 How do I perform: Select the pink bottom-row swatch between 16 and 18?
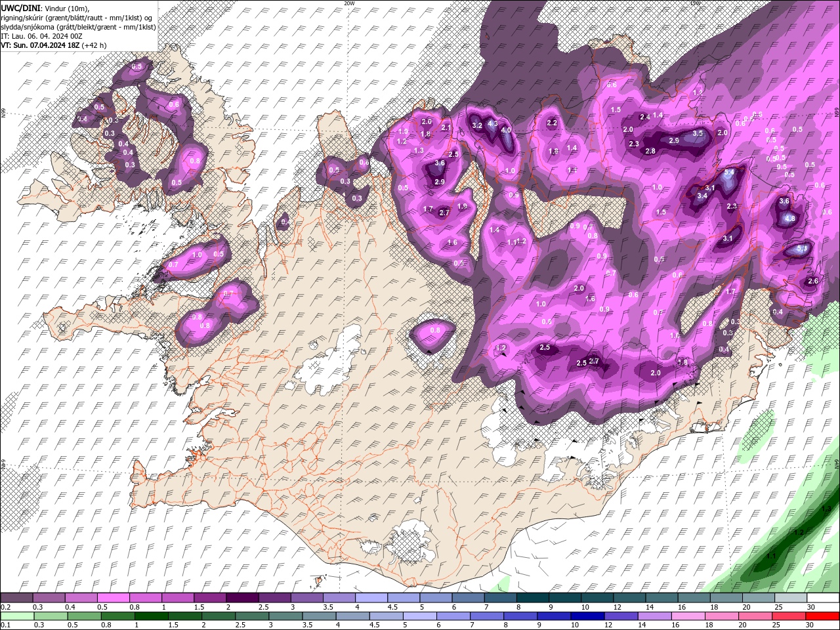point(687,616)
